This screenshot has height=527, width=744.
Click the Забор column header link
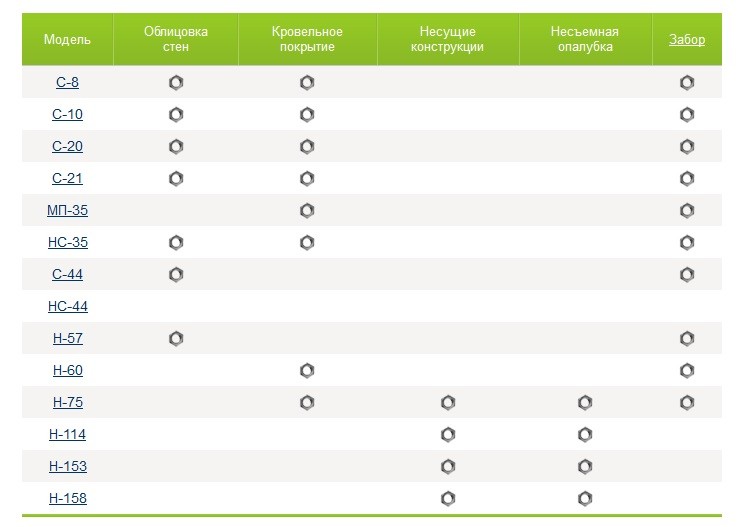(687, 39)
